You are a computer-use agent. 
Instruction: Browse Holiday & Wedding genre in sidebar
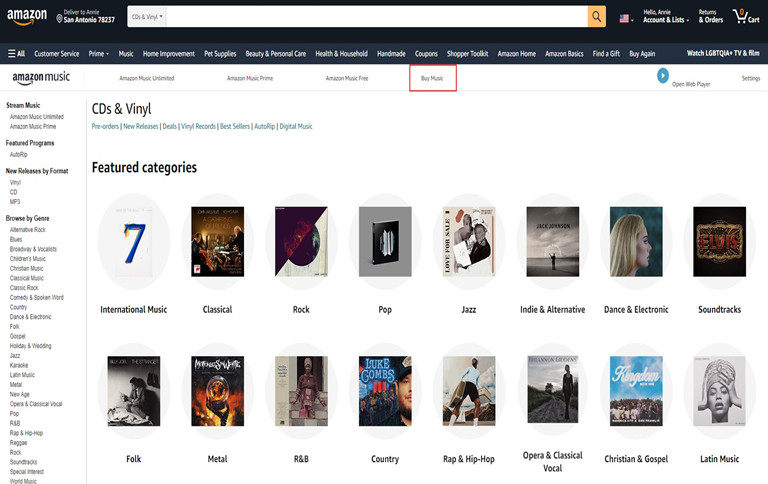(30, 346)
